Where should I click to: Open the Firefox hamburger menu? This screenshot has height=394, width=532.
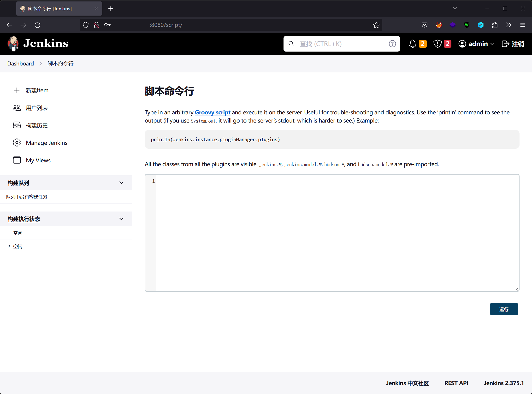click(523, 25)
